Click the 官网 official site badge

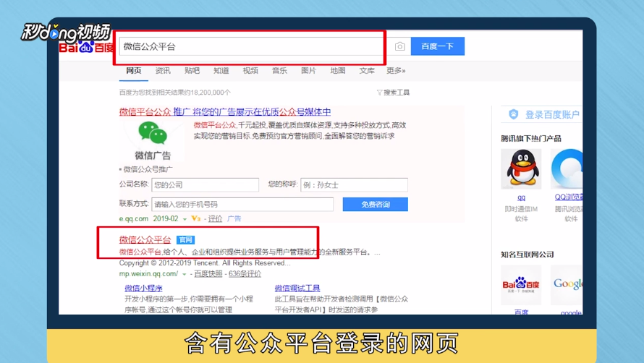[x=185, y=240]
